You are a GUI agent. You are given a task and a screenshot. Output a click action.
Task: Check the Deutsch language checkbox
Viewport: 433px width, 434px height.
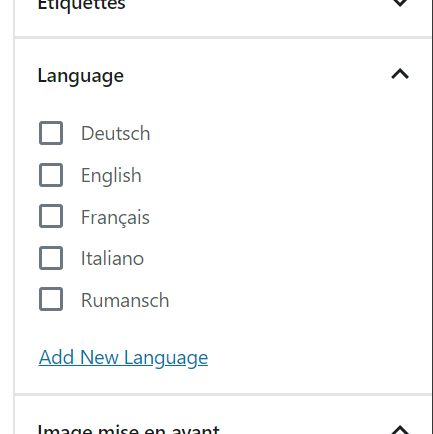pyautogui.click(x=51, y=133)
